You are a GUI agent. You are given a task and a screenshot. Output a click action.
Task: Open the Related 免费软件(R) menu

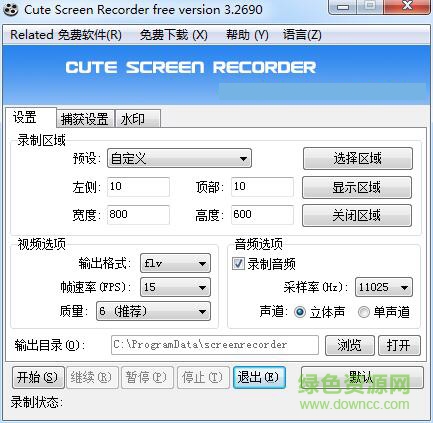click(66, 35)
